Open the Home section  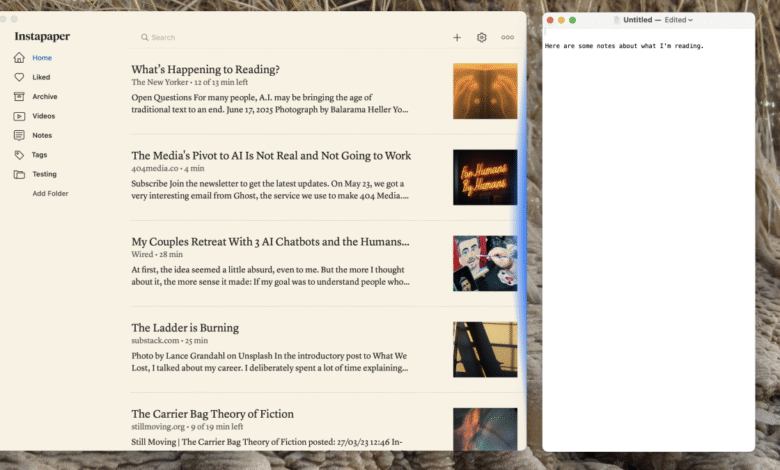[42, 58]
